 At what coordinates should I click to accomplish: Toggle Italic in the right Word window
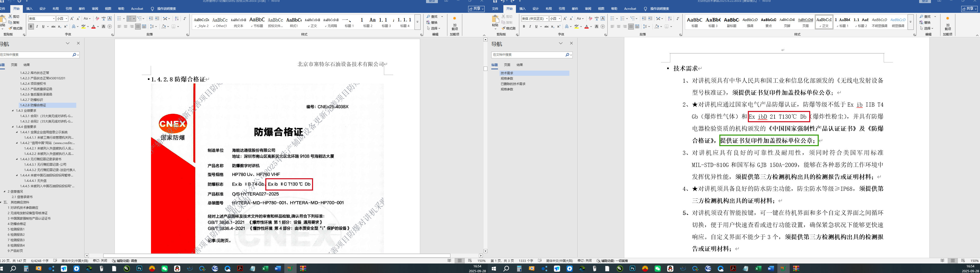pyautogui.click(x=530, y=27)
